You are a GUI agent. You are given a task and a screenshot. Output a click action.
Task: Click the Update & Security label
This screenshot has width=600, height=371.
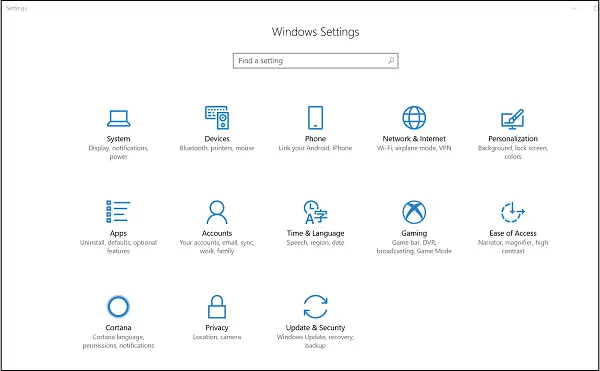315,328
